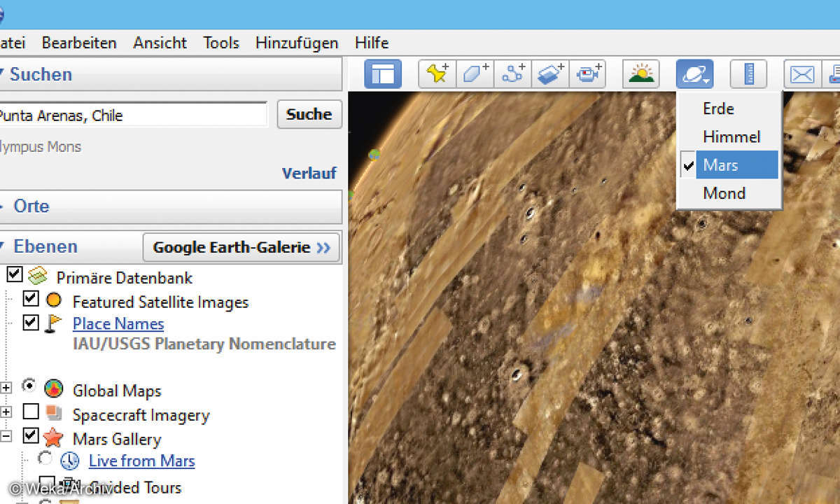The image size is (840, 504).
Task: Enable Spacecraft Imagery checkbox
Action: pos(30,411)
